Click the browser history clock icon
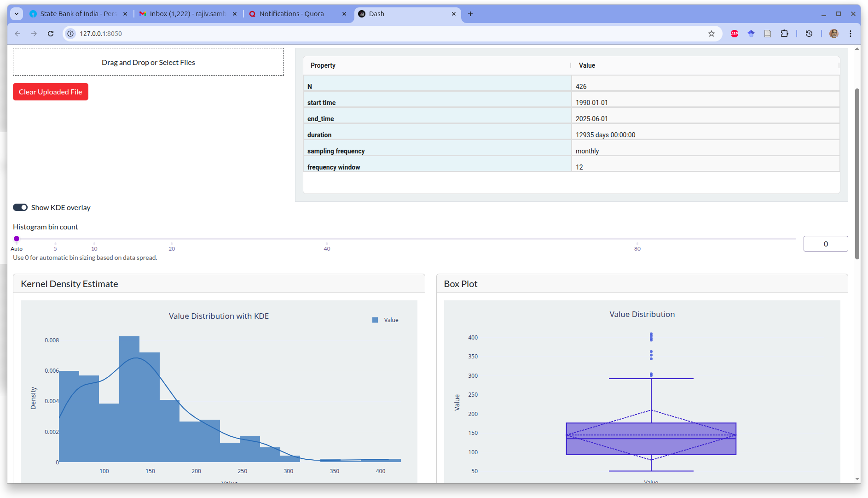Image resolution: width=868 pixels, height=498 pixels. (x=809, y=34)
